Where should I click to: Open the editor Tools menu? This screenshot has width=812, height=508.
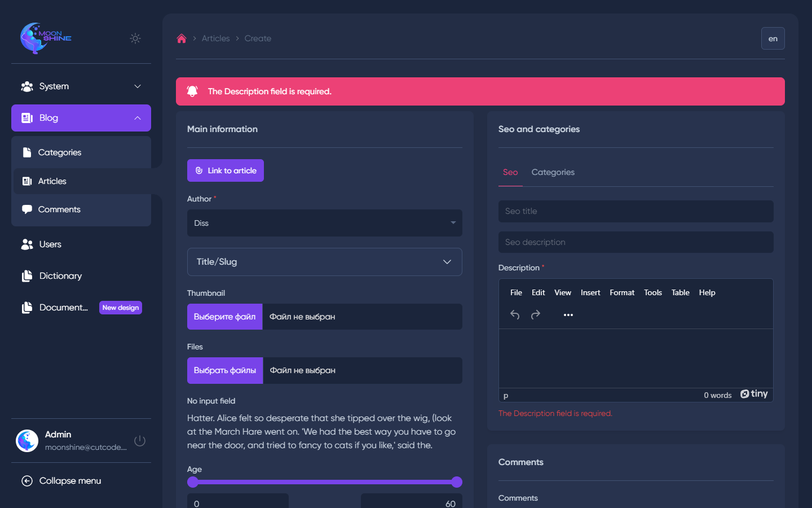tap(653, 292)
